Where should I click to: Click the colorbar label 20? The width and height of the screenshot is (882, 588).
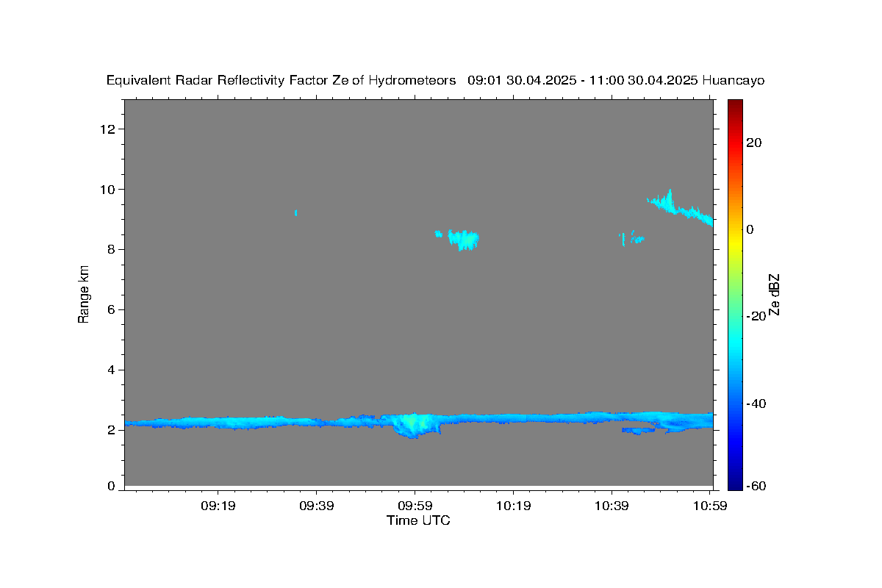click(x=753, y=143)
